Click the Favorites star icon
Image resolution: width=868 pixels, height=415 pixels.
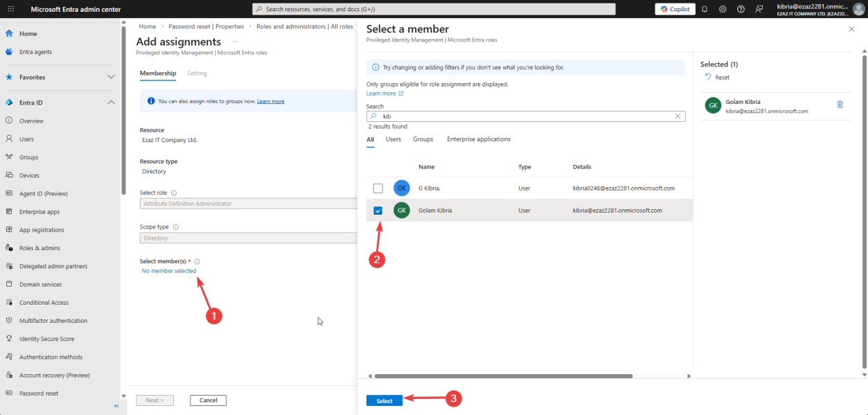click(x=9, y=78)
